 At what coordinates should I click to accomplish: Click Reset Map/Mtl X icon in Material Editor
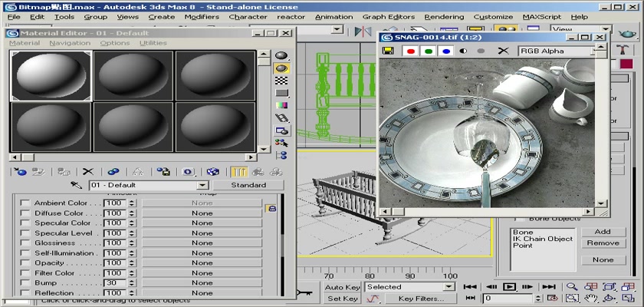point(88,172)
